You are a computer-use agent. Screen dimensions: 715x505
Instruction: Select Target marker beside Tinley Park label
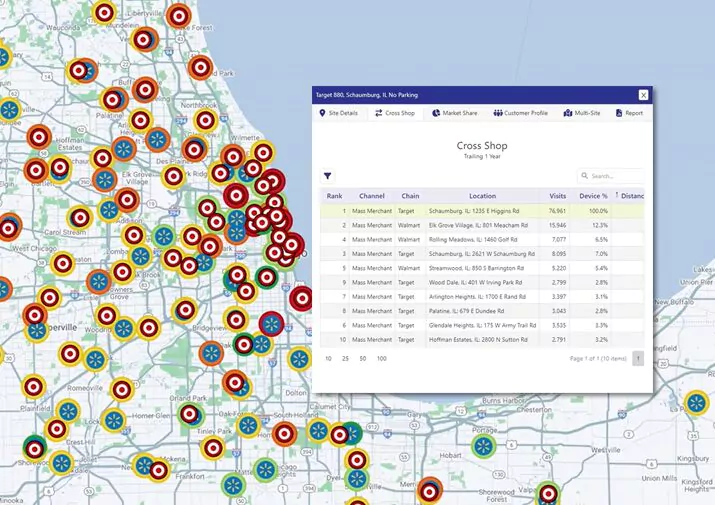pos(212,448)
